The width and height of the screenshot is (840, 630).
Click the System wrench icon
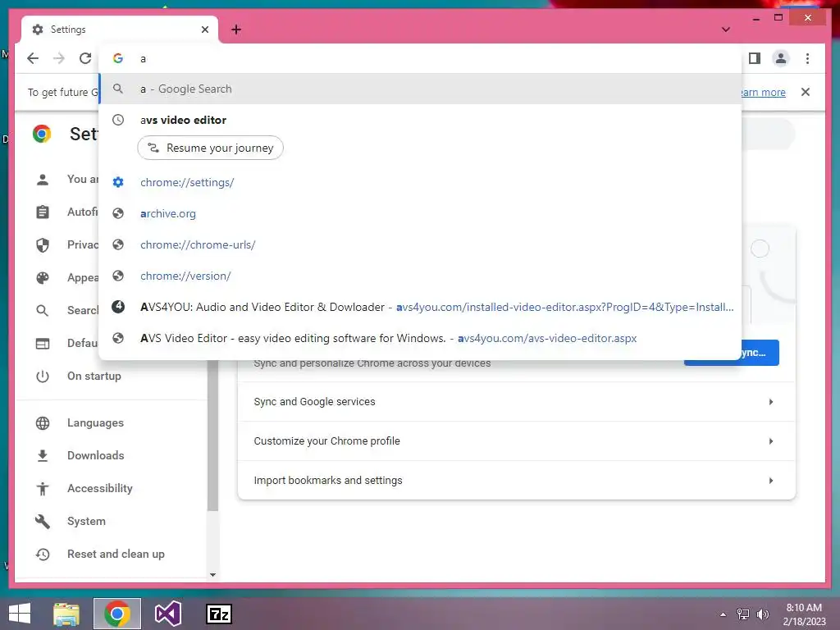coord(43,521)
